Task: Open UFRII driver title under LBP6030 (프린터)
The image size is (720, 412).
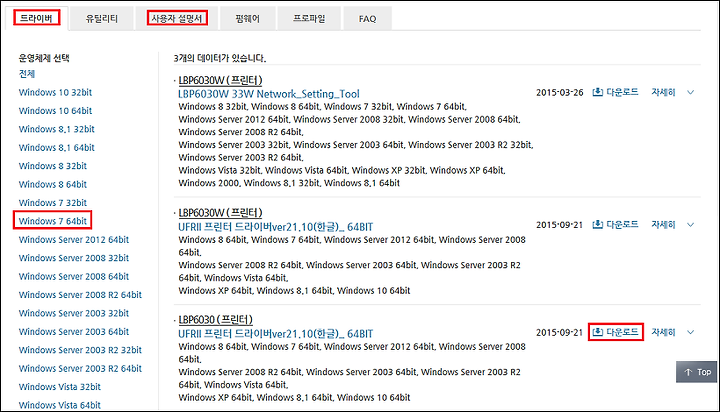Action: [276, 334]
